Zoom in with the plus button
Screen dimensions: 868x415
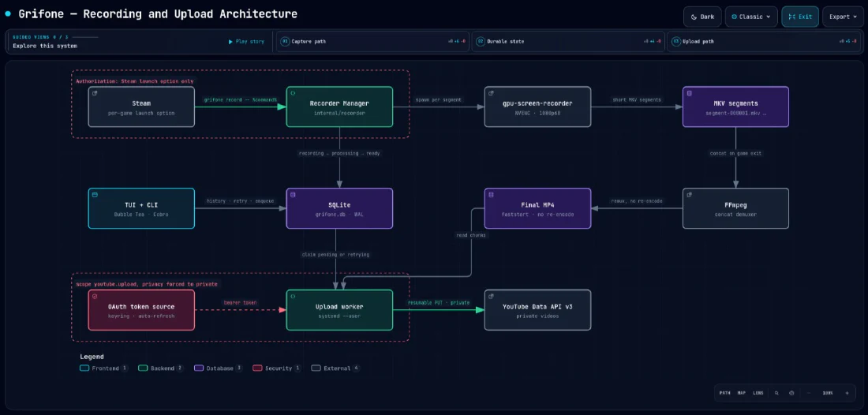[847, 393]
